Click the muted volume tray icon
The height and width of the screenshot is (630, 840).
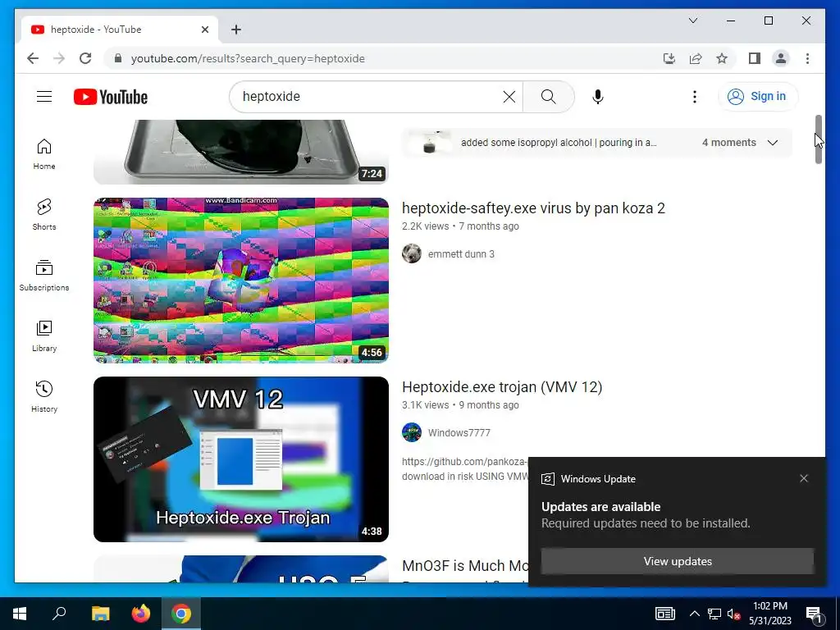[x=734, y=614]
